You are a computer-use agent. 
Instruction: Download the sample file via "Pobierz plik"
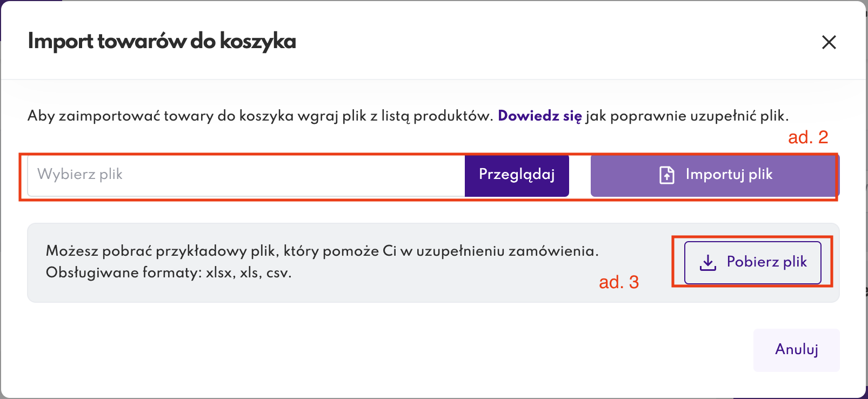click(766, 262)
